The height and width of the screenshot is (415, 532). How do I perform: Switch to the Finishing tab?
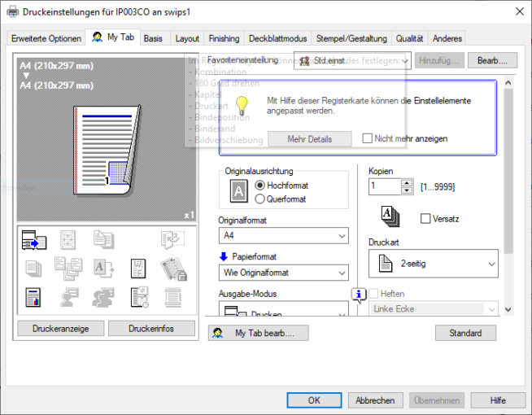pyautogui.click(x=224, y=38)
